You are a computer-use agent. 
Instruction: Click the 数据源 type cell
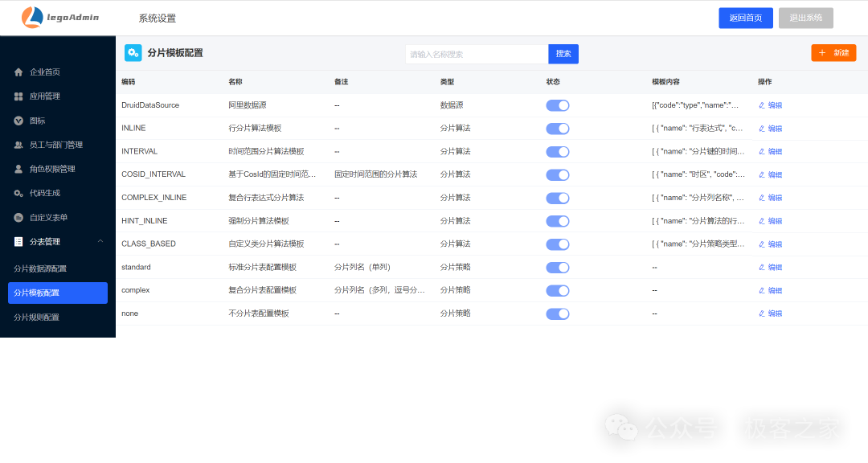point(452,105)
